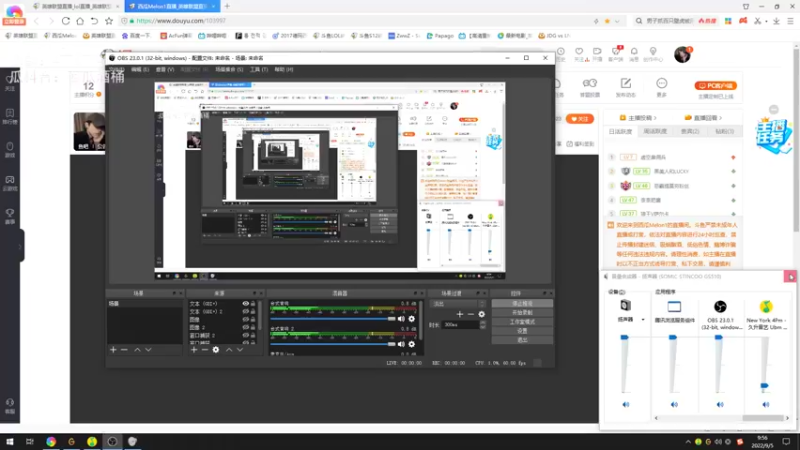The image size is (800, 450).
Task: Enable Studio Mode in OBS controls
Action: tap(522, 322)
